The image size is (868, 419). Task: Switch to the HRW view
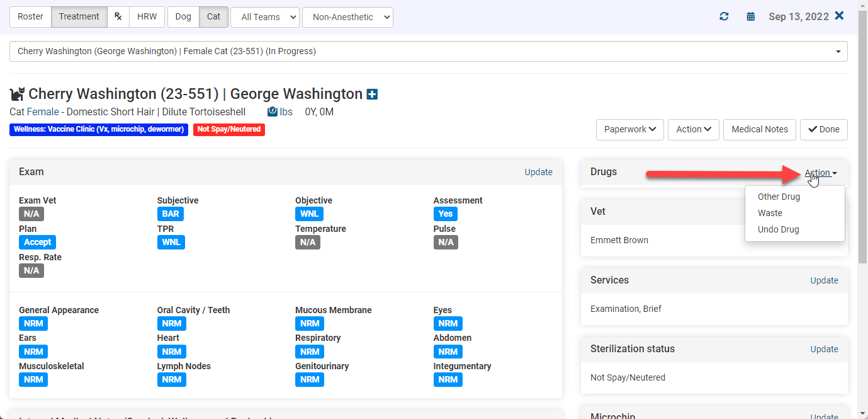[147, 17]
